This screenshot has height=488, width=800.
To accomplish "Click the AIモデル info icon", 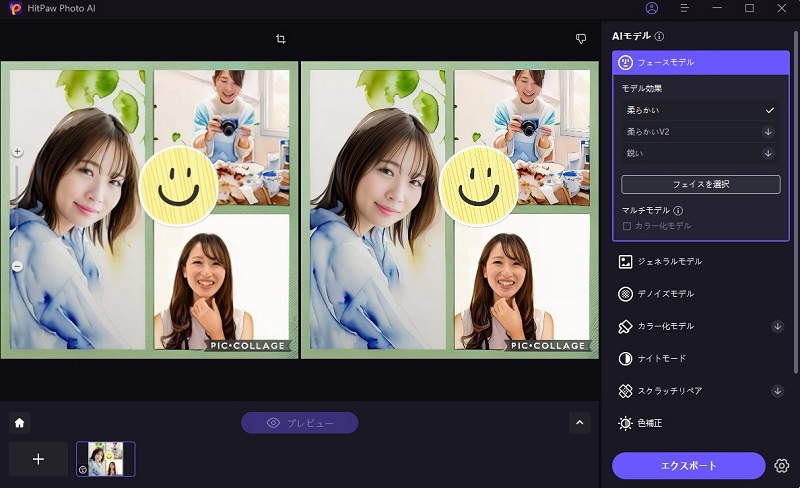I will tap(659, 36).
